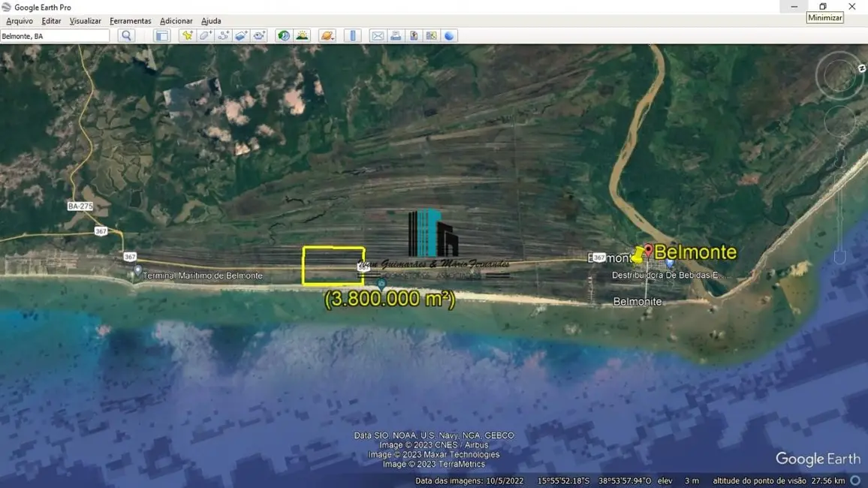Click the move joystick control
The height and width of the screenshot is (488, 868).
[839, 121]
